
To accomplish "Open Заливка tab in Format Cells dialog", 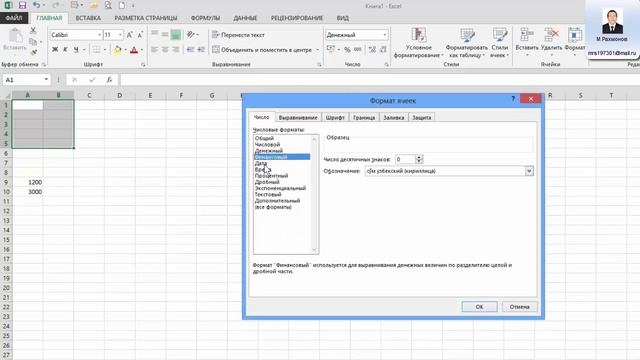I will [x=393, y=118].
